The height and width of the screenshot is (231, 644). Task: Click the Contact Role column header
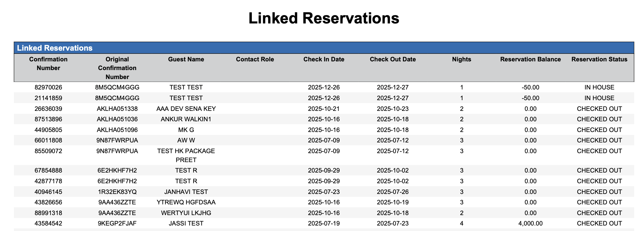point(255,59)
